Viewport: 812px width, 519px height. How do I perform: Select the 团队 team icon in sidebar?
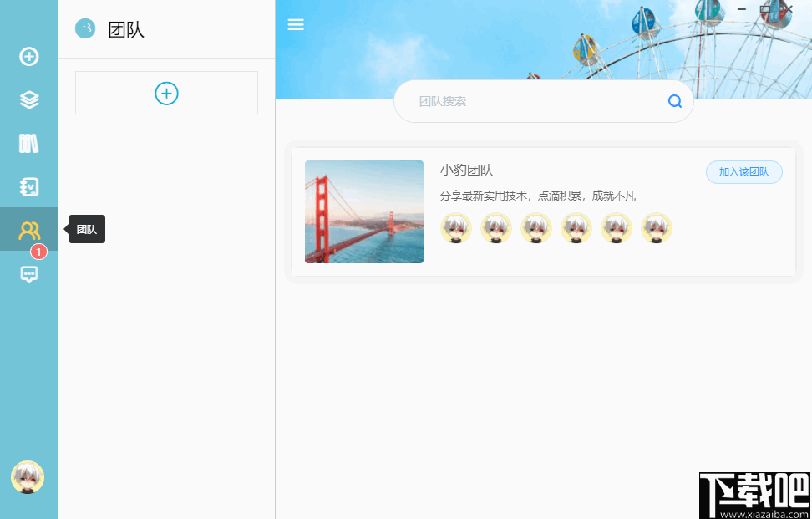tap(29, 230)
